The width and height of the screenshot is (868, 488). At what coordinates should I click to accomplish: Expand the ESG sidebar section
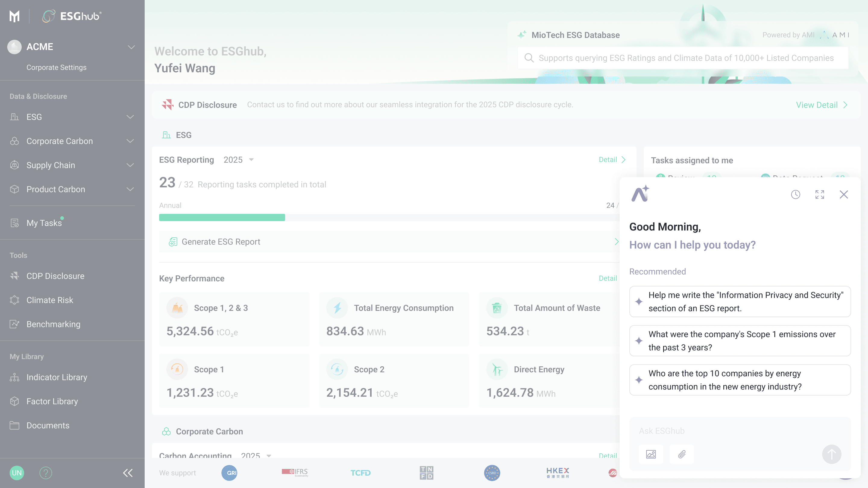coord(72,117)
